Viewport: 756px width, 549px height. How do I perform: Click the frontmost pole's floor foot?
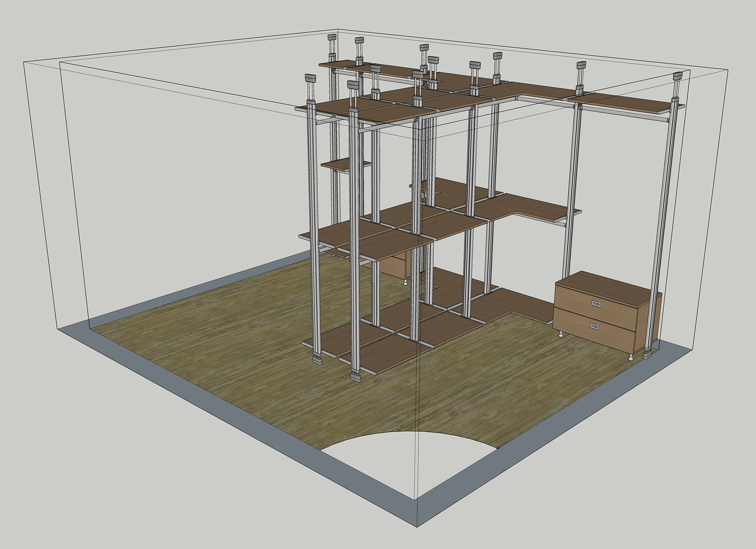pos(355,377)
